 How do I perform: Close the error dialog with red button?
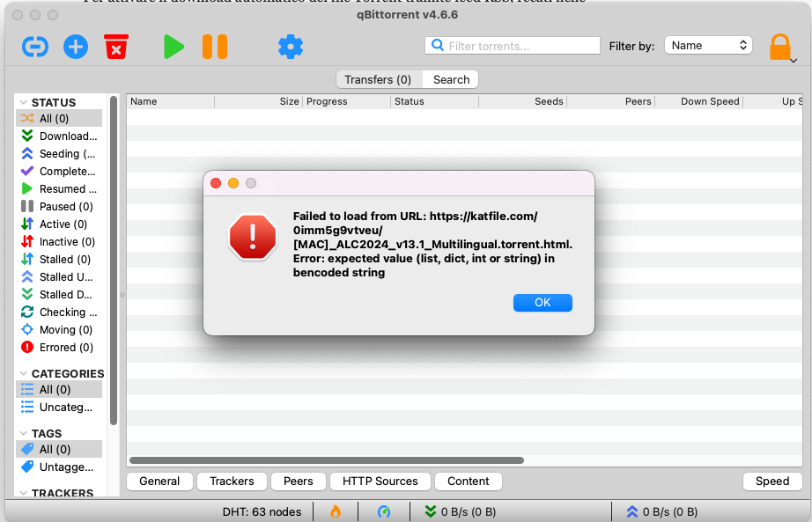[x=216, y=183]
